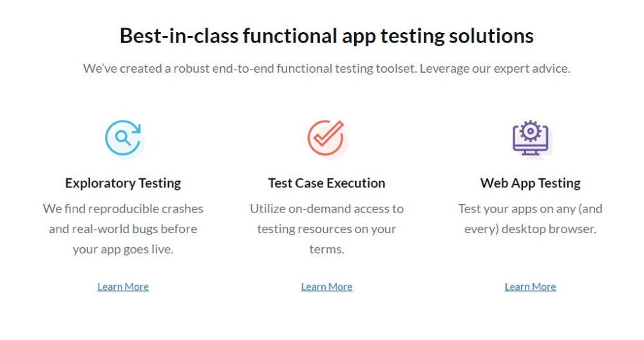Click the Exploratory Testing heading

point(123,183)
